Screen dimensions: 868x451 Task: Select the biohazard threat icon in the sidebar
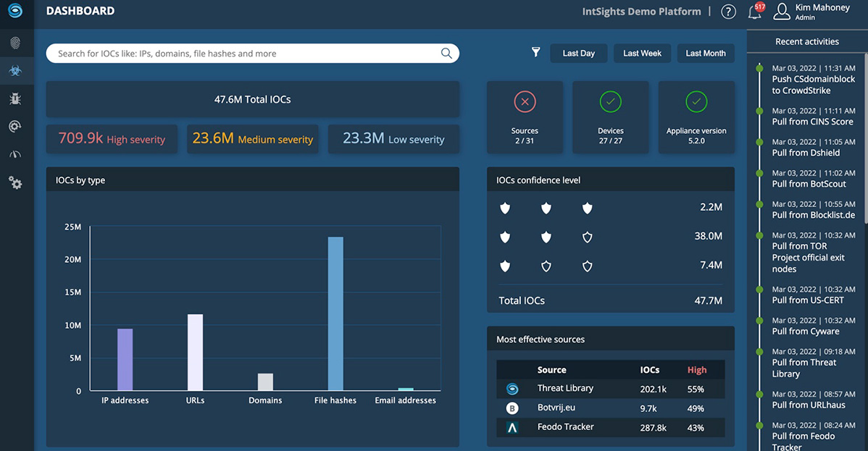[15, 71]
